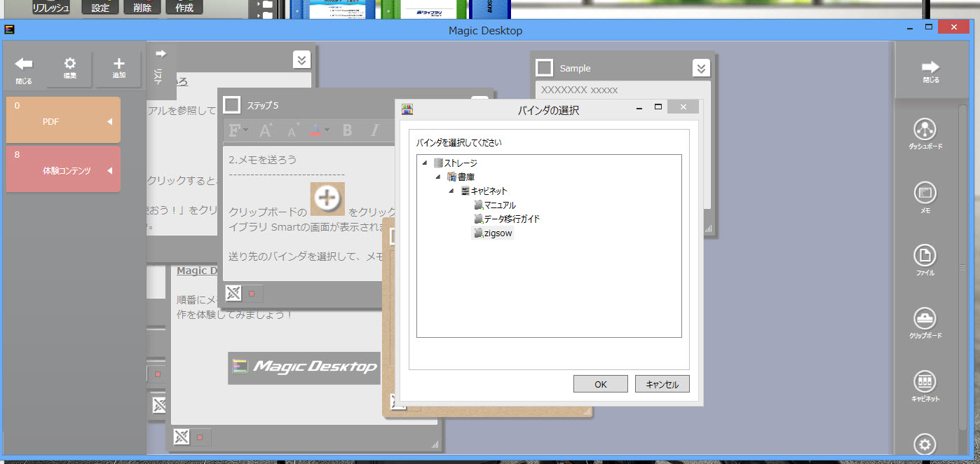This screenshot has height=464, width=980.
Task: Collapse the back memo with double chevron
Action: (301, 60)
